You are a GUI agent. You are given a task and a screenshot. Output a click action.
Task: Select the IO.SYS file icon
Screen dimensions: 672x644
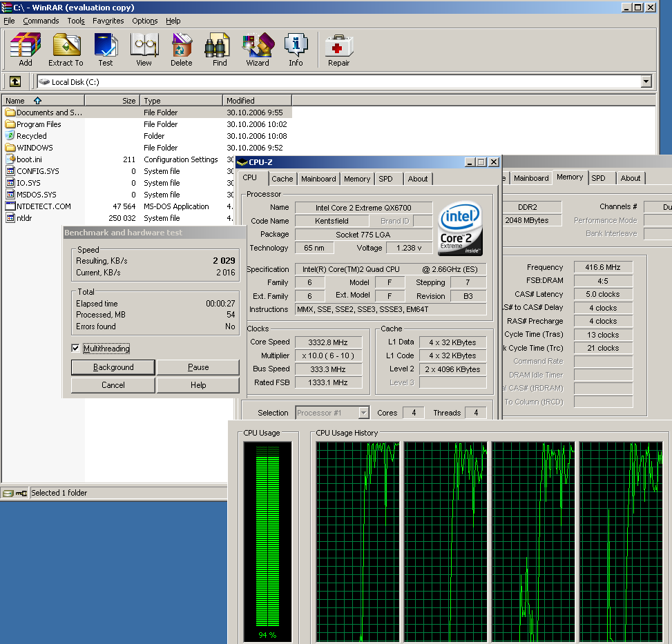pyautogui.click(x=10, y=183)
